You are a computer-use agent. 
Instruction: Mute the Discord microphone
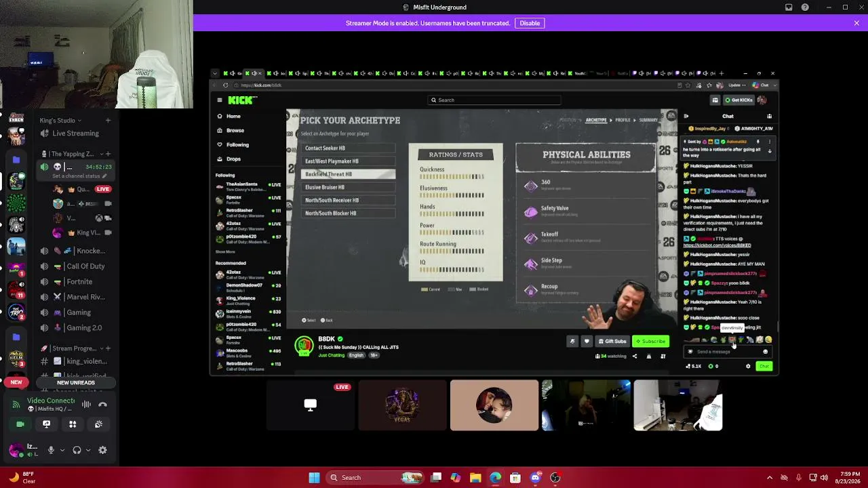coord(51,450)
